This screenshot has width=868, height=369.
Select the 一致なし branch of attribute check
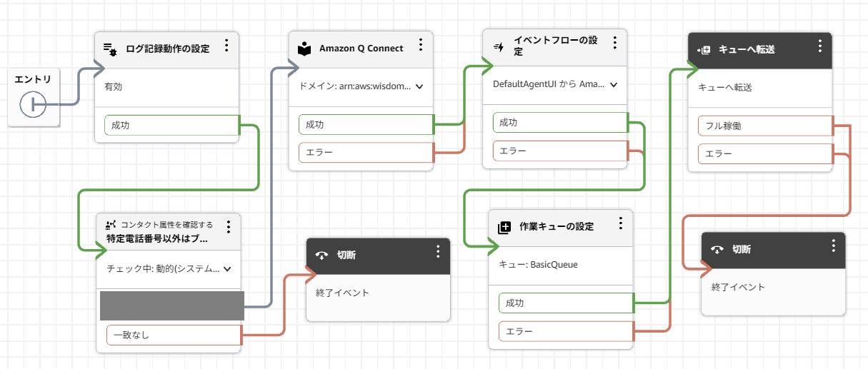coord(174,334)
